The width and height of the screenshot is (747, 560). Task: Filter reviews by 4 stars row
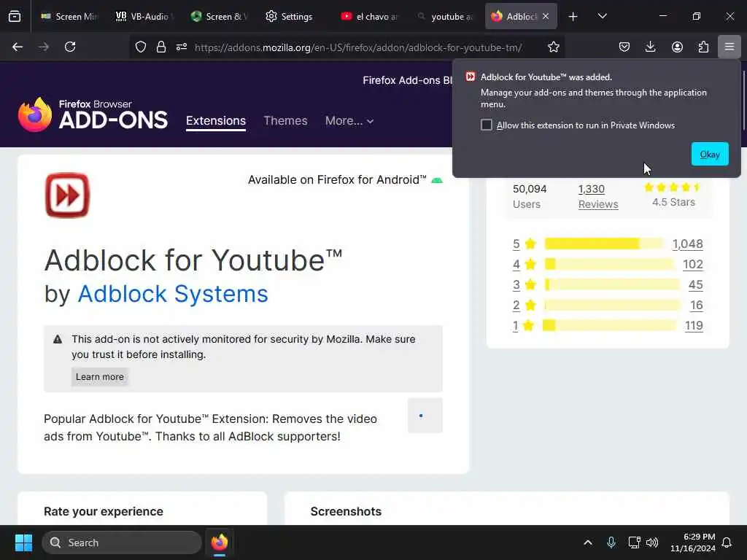coord(608,264)
